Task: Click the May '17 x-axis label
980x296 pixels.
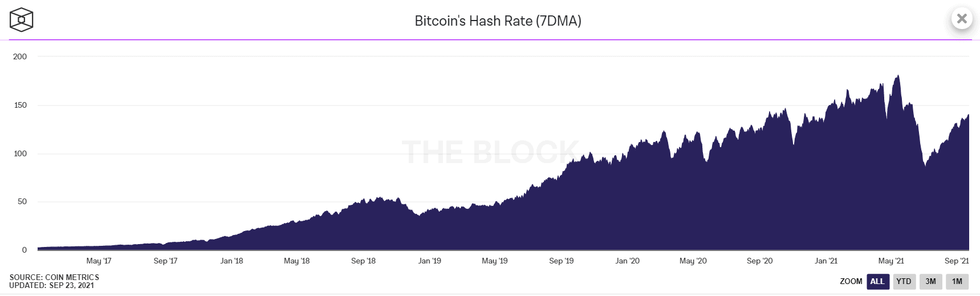Action: [99, 261]
